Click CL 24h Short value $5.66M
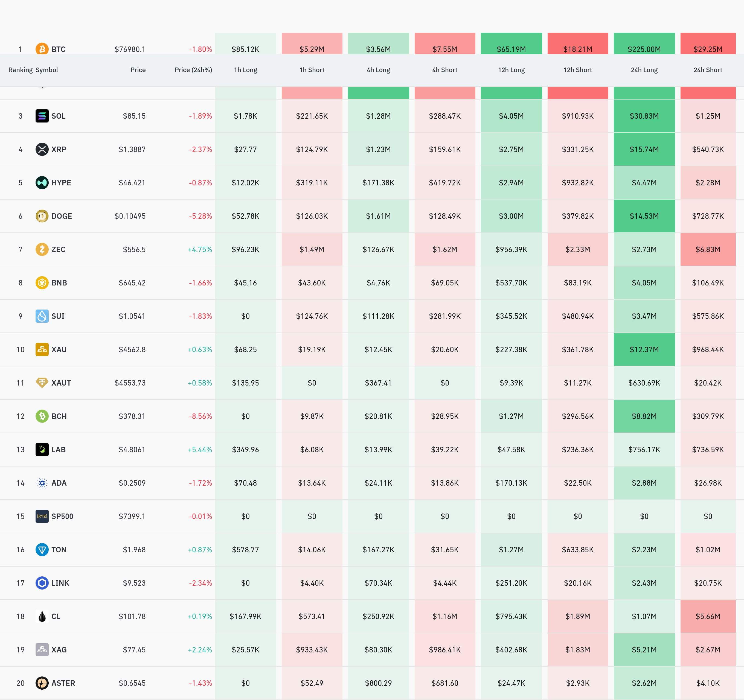 click(x=708, y=617)
